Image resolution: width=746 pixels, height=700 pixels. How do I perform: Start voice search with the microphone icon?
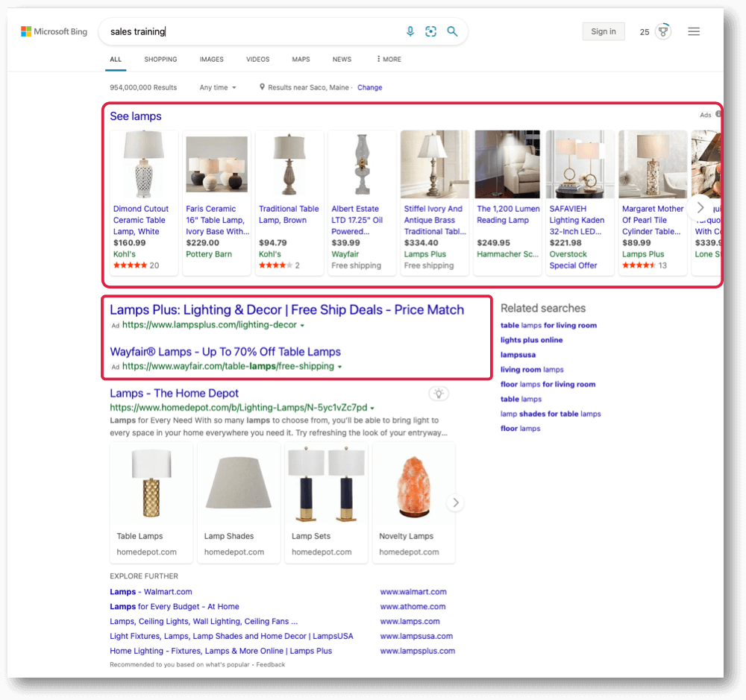point(410,31)
